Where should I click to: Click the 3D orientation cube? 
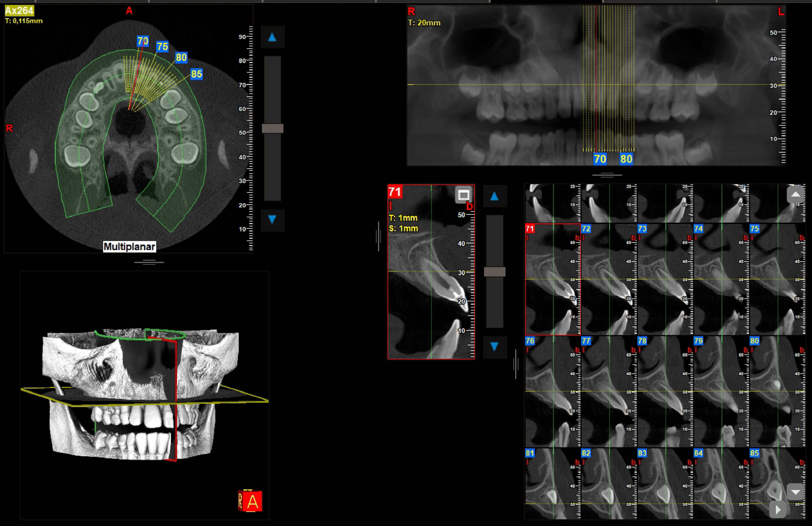point(251,501)
